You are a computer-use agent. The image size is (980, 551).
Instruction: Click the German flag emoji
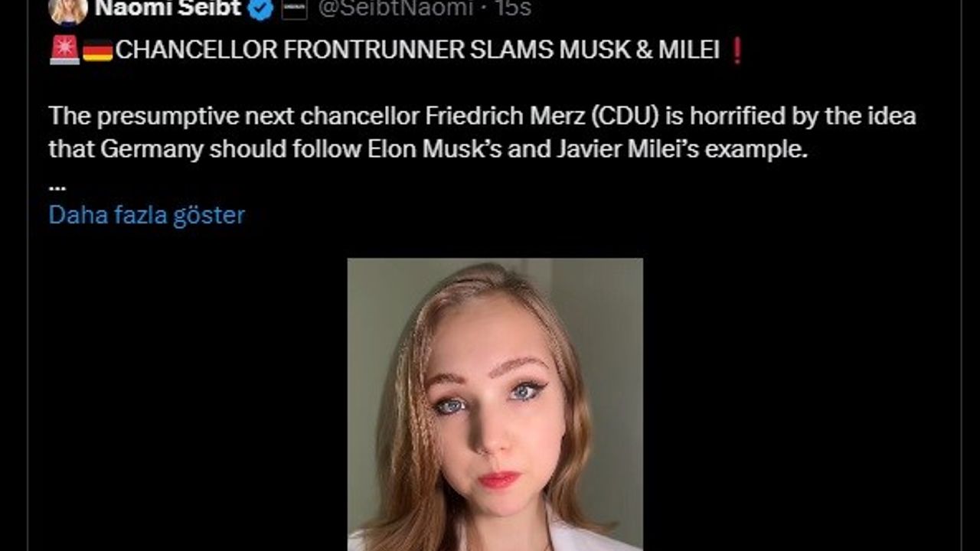pyautogui.click(x=97, y=51)
